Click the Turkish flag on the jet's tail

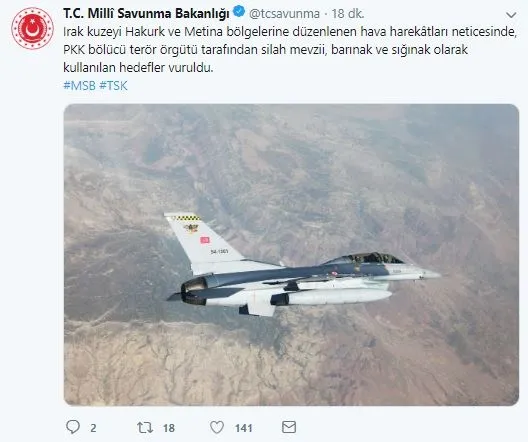pos(205,240)
